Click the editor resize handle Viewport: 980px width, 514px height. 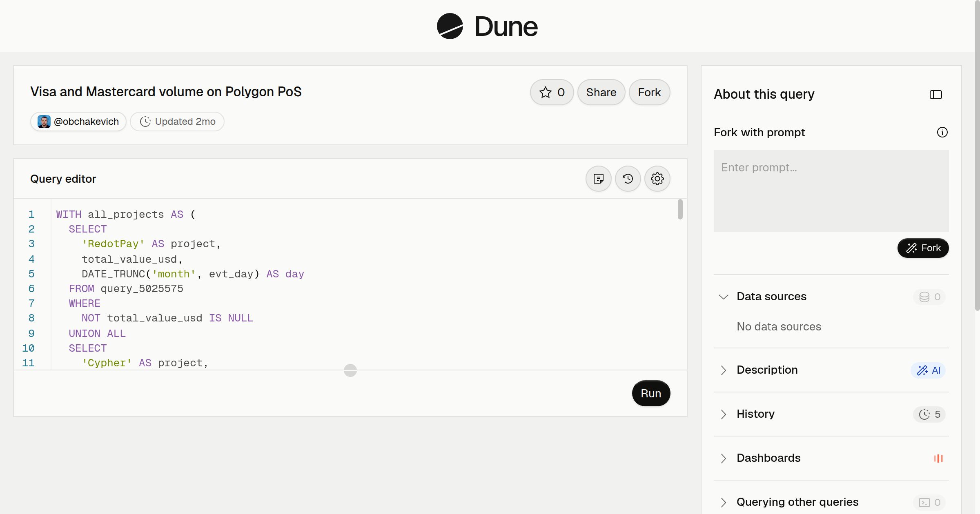[x=350, y=370]
